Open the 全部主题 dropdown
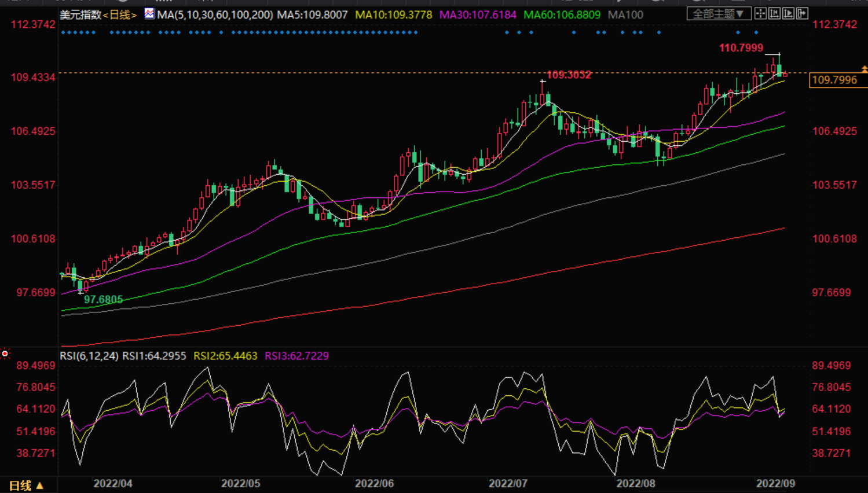This screenshot has width=868, height=493. click(x=718, y=14)
